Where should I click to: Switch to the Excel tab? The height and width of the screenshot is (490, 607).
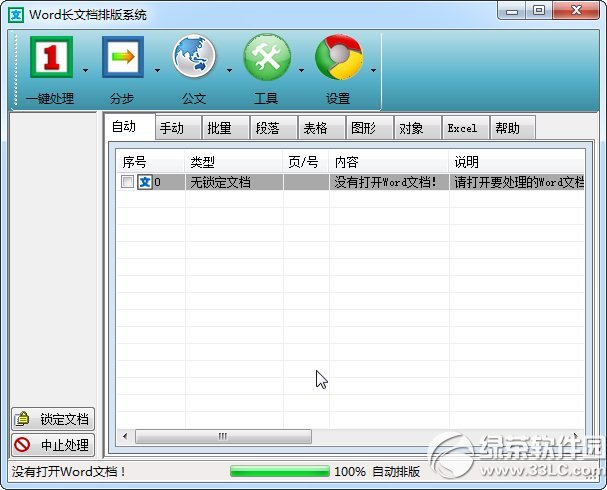pos(466,128)
